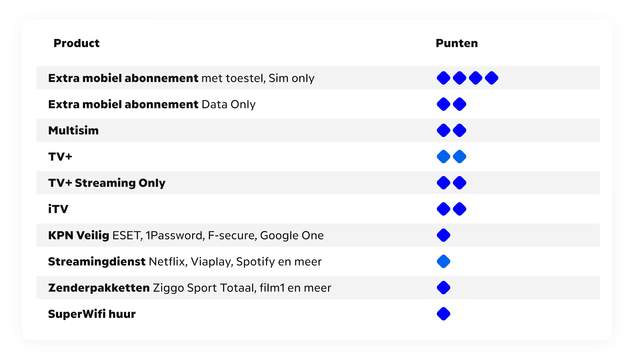Click the iTV product name
The width and height of the screenshot is (634, 364).
coord(58,209)
